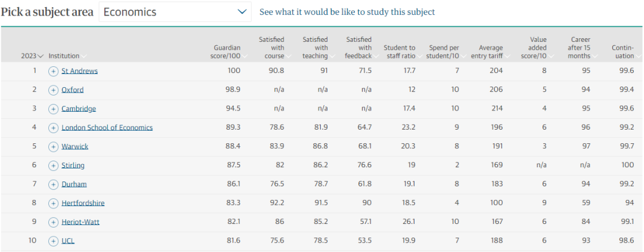Viewport: 644px width, 252px height.
Task: Click the plus icon next to Warwick
Action: click(54, 147)
